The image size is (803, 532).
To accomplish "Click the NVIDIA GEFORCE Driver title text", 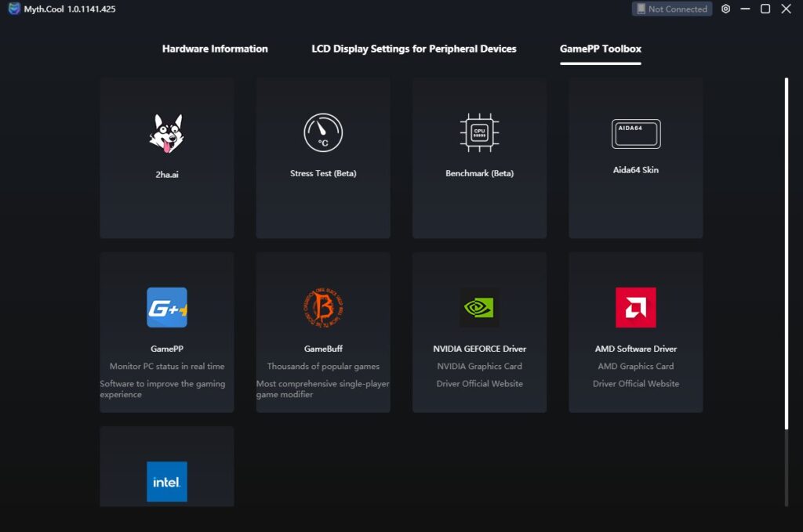I will (x=479, y=349).
